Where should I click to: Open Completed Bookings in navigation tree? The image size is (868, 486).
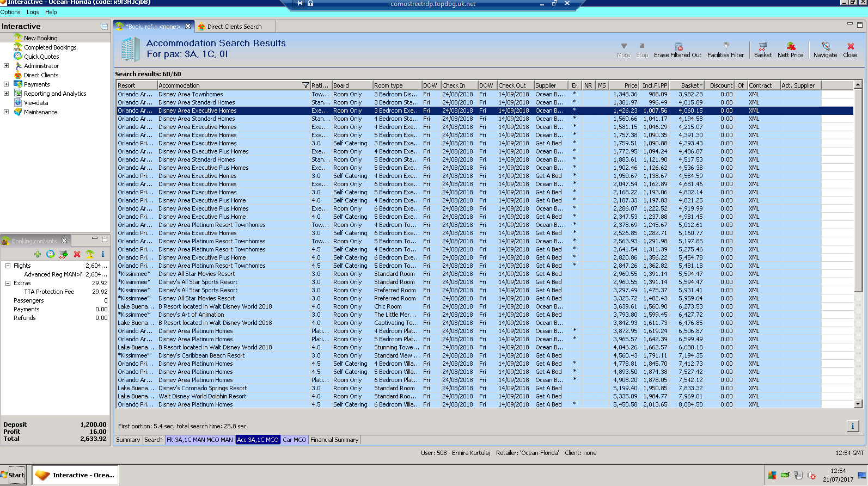coord(50,47)
